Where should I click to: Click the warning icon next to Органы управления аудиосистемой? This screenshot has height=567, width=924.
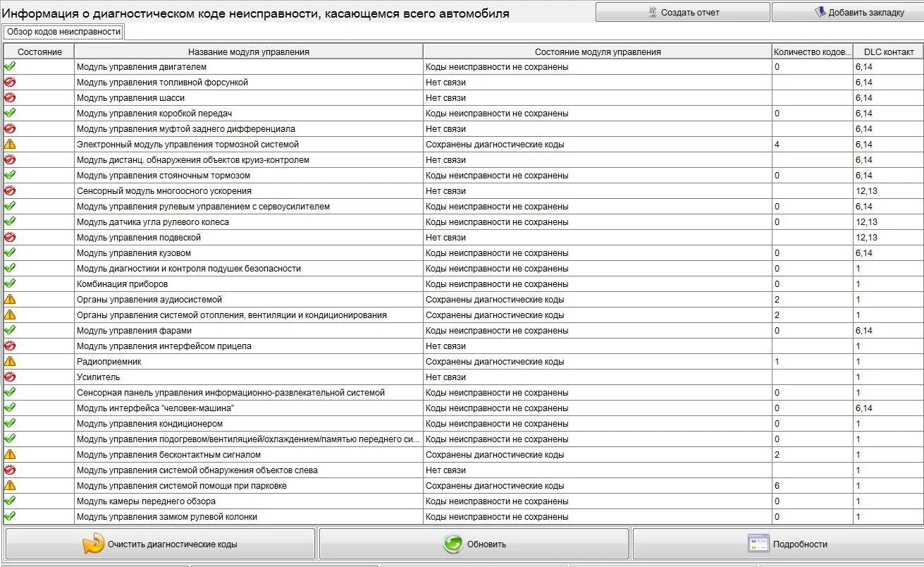10,299
